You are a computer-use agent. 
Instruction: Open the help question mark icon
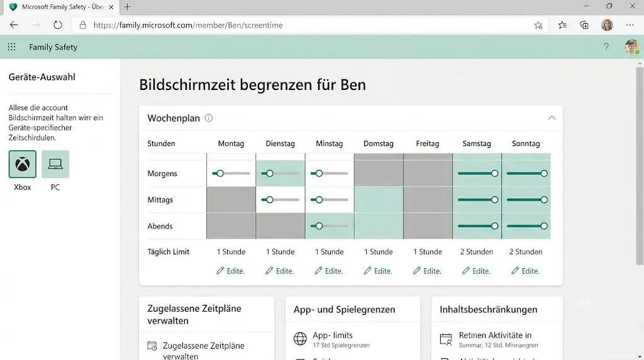[x=606, y=47]
